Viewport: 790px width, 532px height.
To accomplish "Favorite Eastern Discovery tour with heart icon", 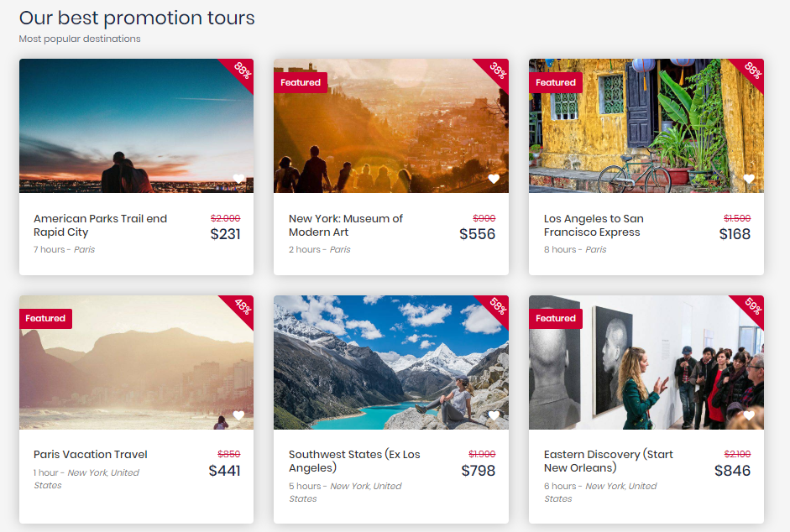I will pos(749,415).
